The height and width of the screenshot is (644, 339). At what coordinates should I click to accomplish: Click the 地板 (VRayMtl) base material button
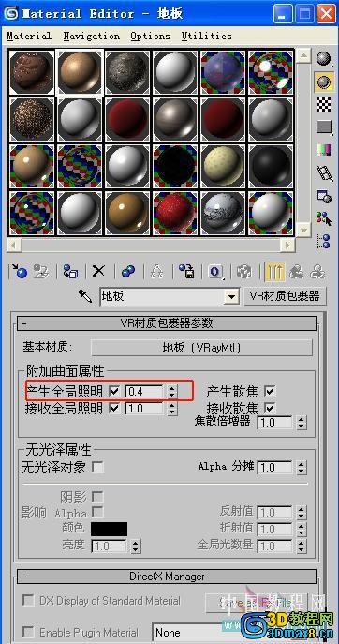tap(201, 348)
